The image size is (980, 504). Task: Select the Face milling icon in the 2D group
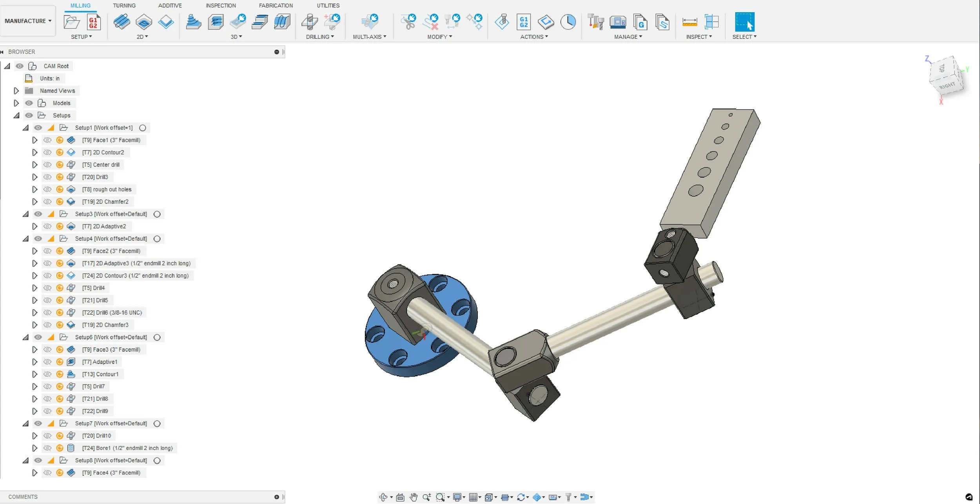(122, 22)
